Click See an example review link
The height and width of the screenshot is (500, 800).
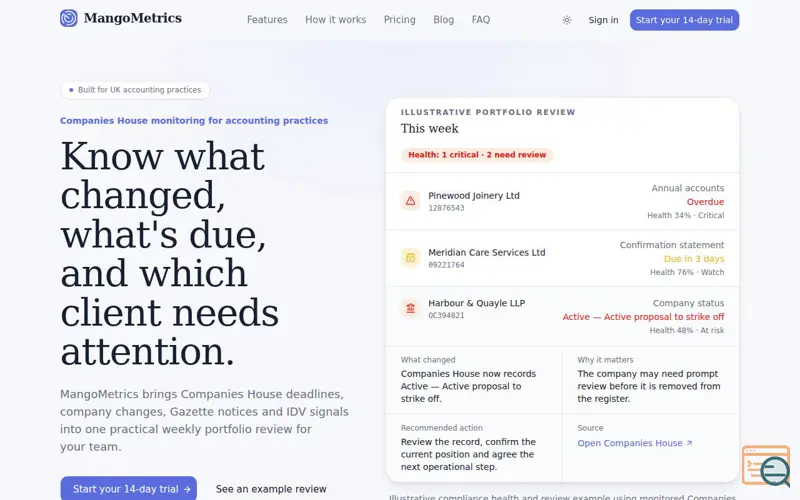pyautogui.click(x=271, y=489)
